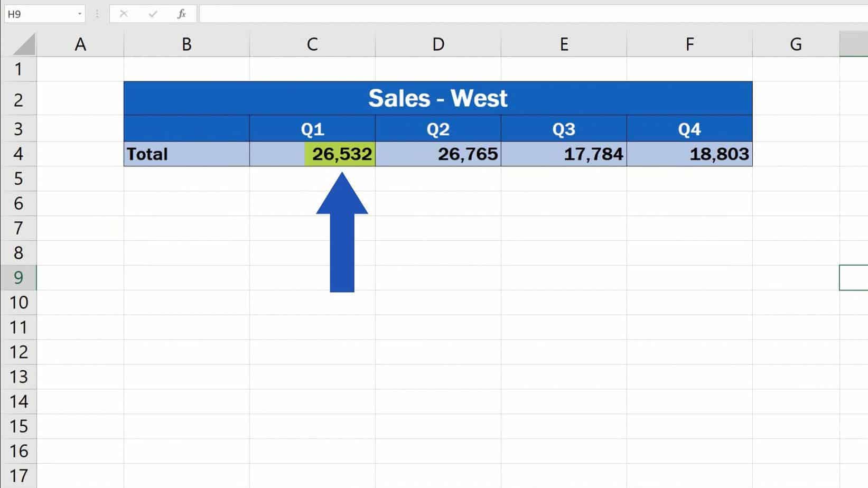Select the green highlighted cell showing 26,532
Screen dimensions: 868x488
pos(339,154)
